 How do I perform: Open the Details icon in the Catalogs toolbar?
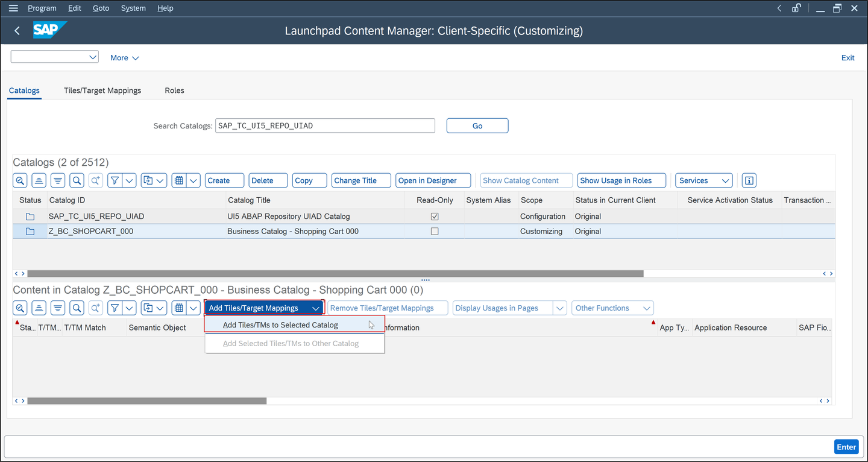[x=20, y=180]
